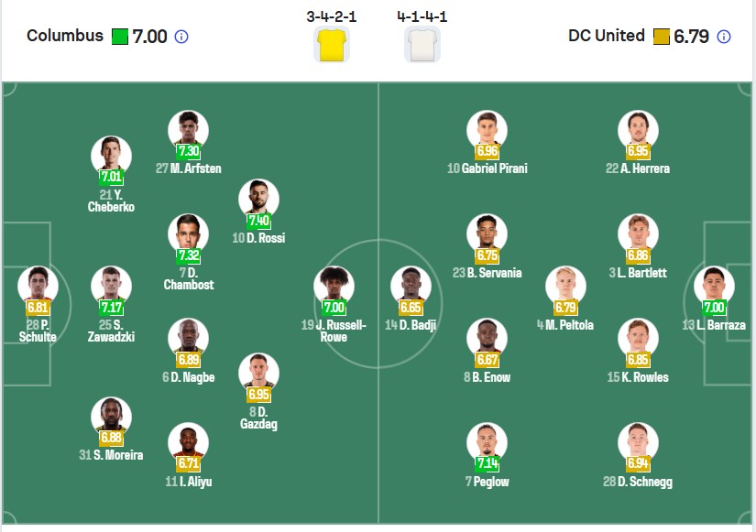Click Peglow's 7.14 rating badge

[x=487, y=463]
